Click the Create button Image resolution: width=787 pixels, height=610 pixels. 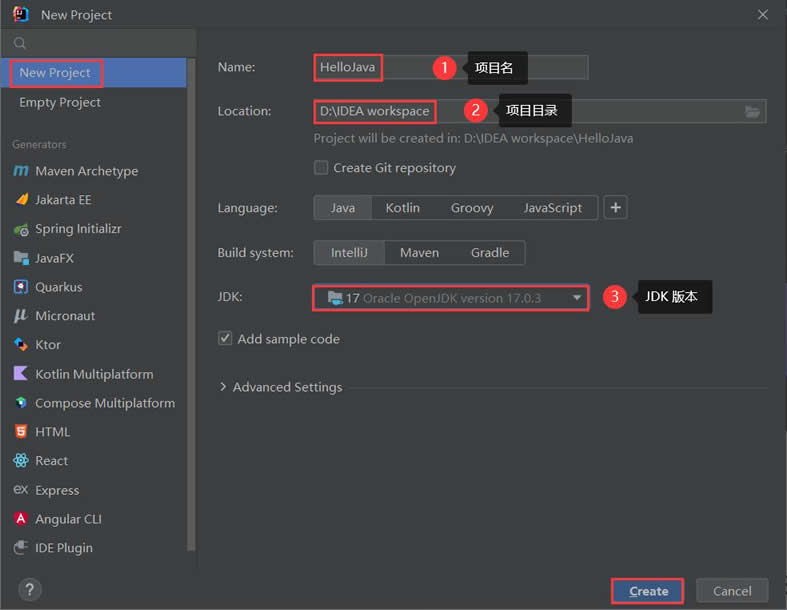click(x=647, y=591)
